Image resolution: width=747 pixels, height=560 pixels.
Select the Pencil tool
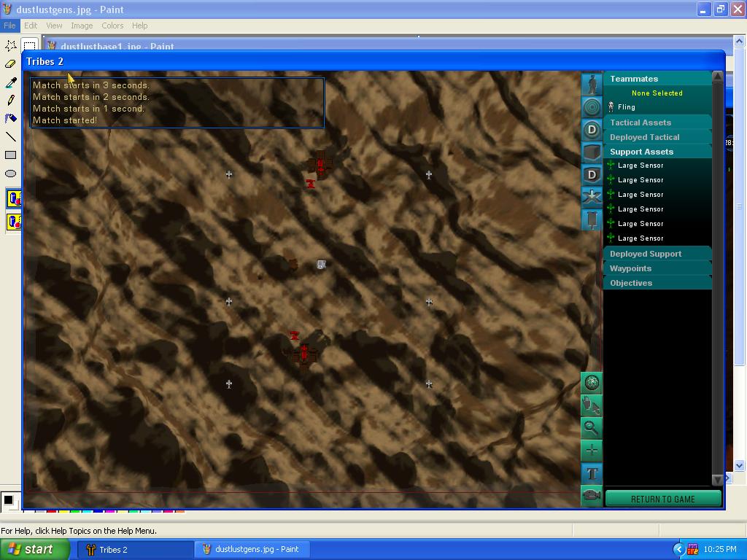[x=10, y=101]
